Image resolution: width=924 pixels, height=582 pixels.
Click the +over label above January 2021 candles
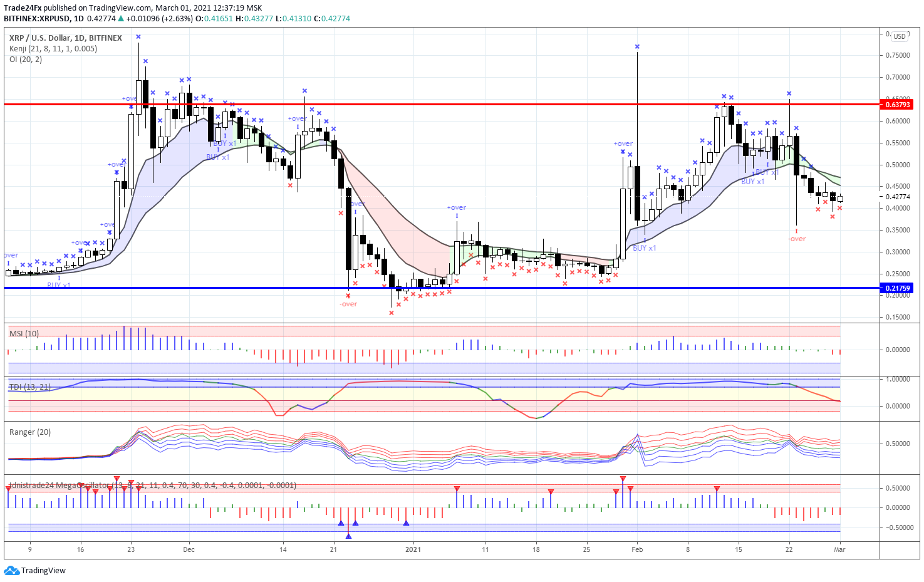[x=457, y=207]
